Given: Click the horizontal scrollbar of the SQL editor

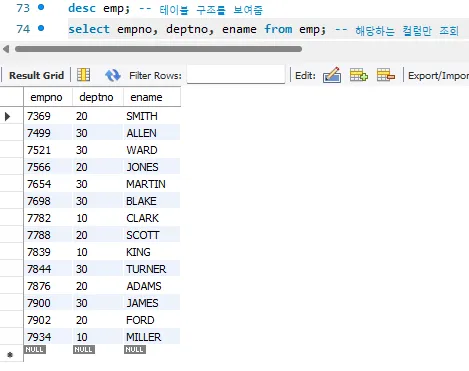Looking at the screenshot, I should 158,49.
